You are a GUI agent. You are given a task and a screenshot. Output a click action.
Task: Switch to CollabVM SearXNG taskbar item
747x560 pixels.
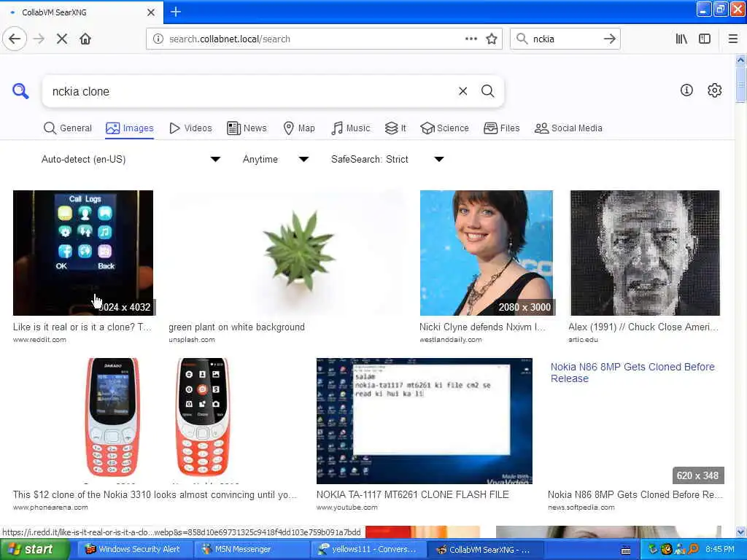pos(484,550)
